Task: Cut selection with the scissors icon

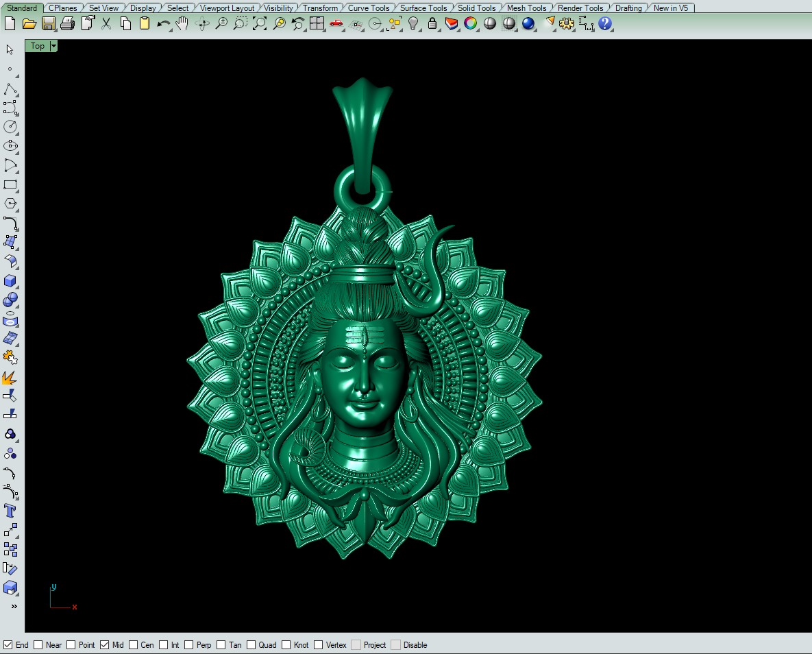Action: click(x=106, y=24)
